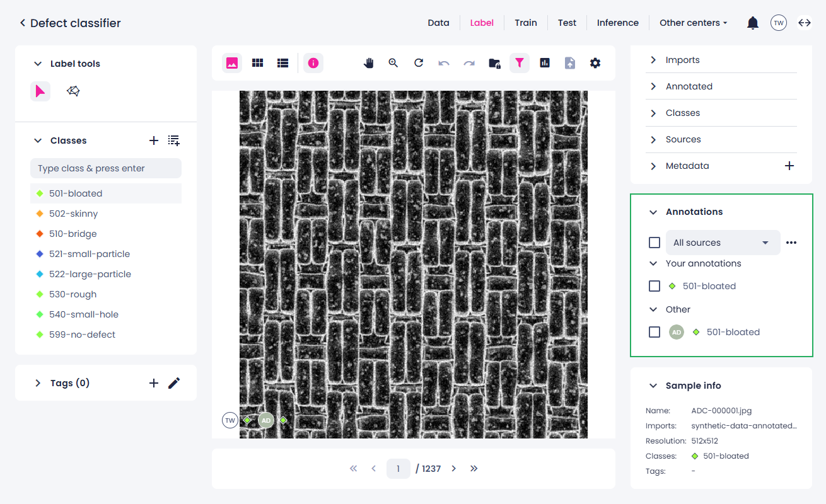The height and width of the screenshot is (504, 826).
Task: Click the expand width arrows icon
Action: click(x=805, y=23)
